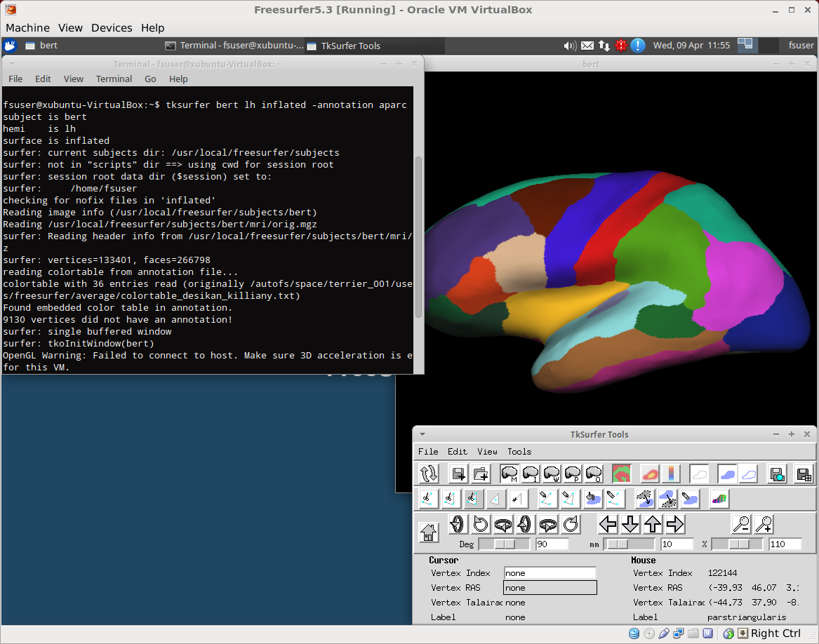
Task: Click the redraw view arrows icon
Action: (x=429, y=474)
